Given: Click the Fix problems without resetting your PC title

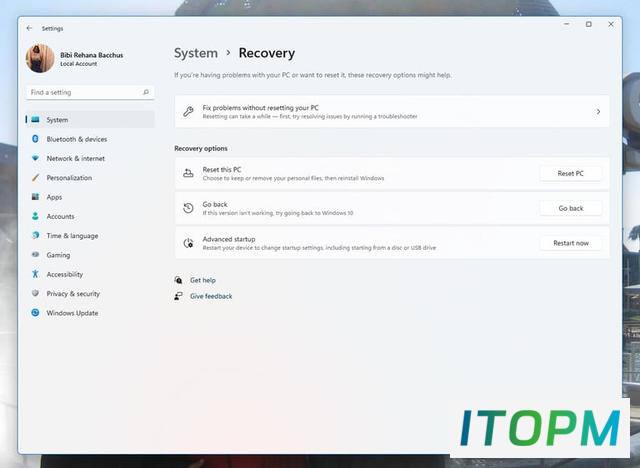Looking at the screenshot, I should coord(260,108).
